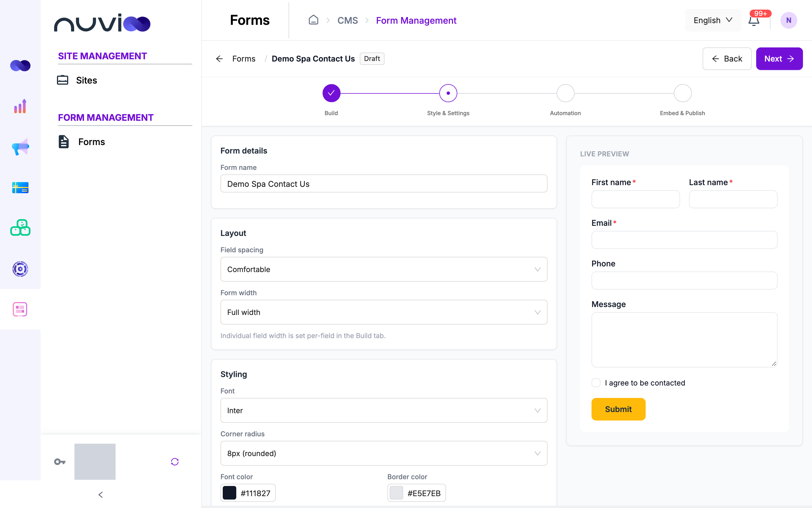Screen dimensions: 812x508
Task: Click the Forms document icon
Action: (63, 142)
